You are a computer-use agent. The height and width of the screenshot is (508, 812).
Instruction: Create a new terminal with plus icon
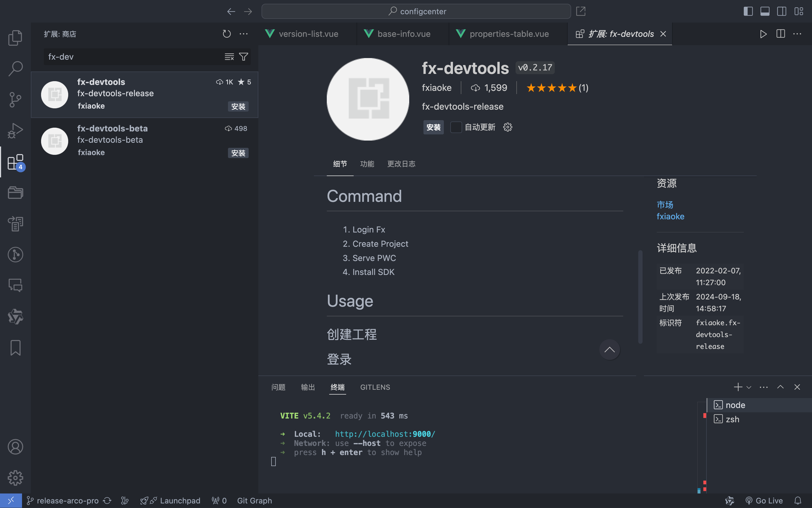738,387
